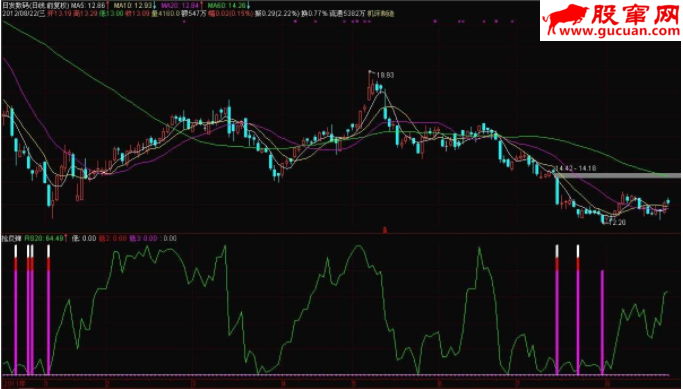Click the RS20: 64.49 indicator label
This screenshot has height=389, width=683.
click(x=43, y=238)
